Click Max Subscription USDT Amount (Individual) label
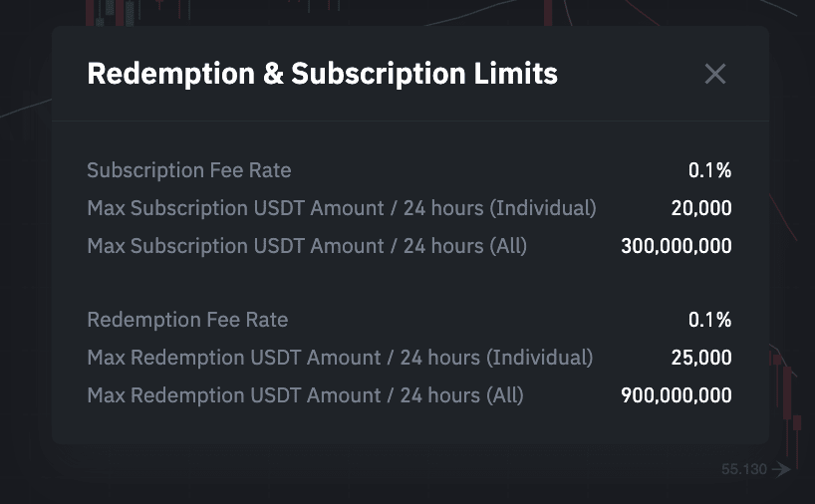The height and width of the screenshot is (504, 815). [342, 208]
